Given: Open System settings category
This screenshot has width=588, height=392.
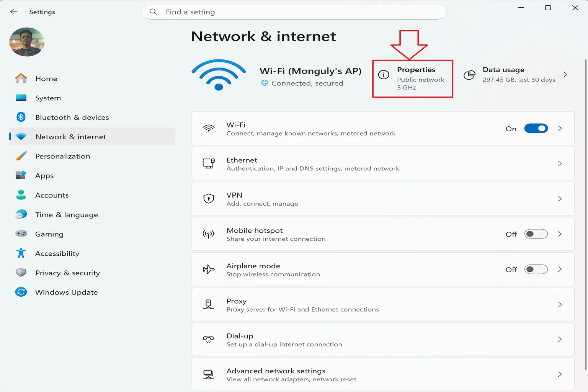Looking at the screenshot, I should (x=92, y=98).
